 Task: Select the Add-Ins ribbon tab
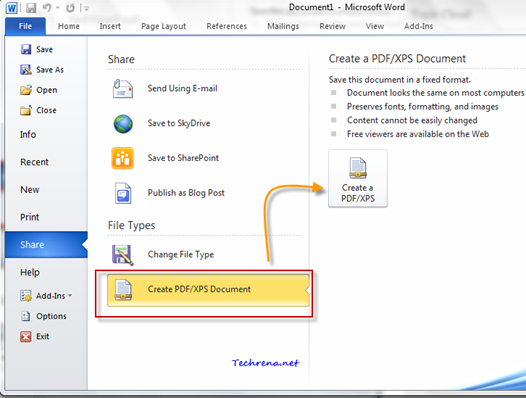418,26
